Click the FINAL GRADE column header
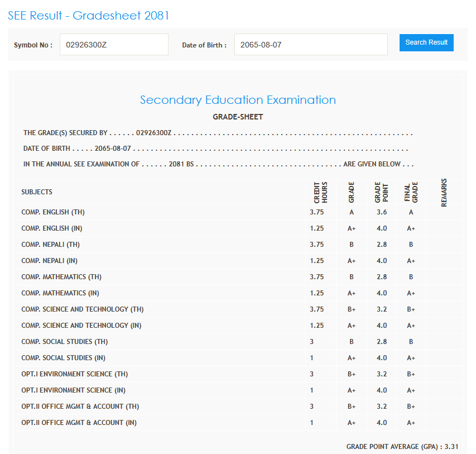Viewport: 476px width, 454px height. (x=411, y=192)
